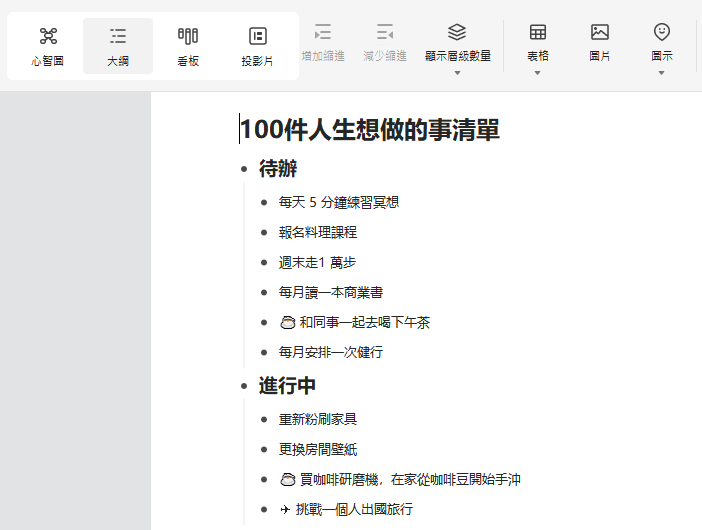Click the 減少縮進 outdent icon

click(x=385, y=32)
